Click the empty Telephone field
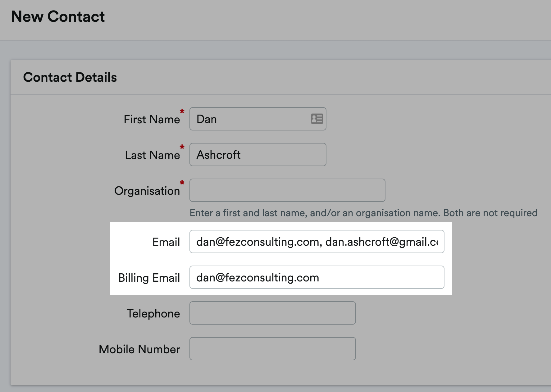 click(272, 313)
